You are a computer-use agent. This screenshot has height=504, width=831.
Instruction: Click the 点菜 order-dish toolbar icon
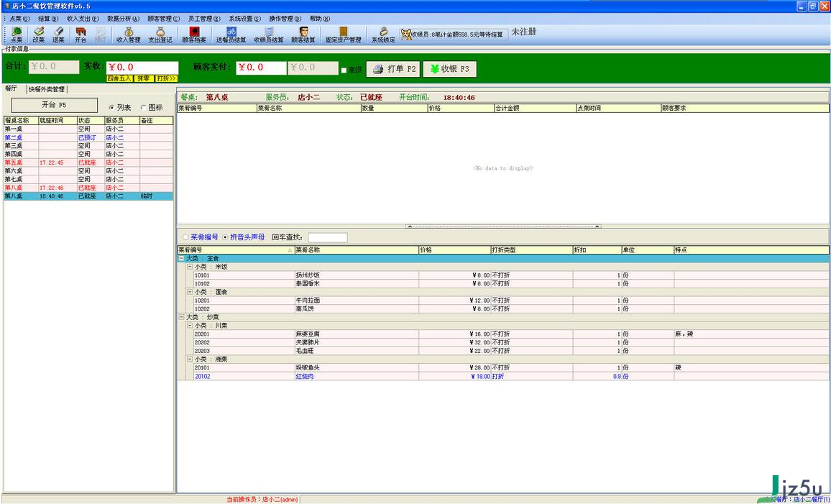click(x=17, y=35)
